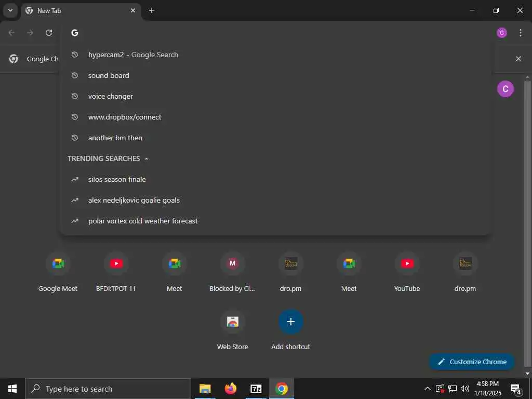The height and width of the screenshot is (399, 532).
Task: Open a new tab with the plus button
Action: 152,10
